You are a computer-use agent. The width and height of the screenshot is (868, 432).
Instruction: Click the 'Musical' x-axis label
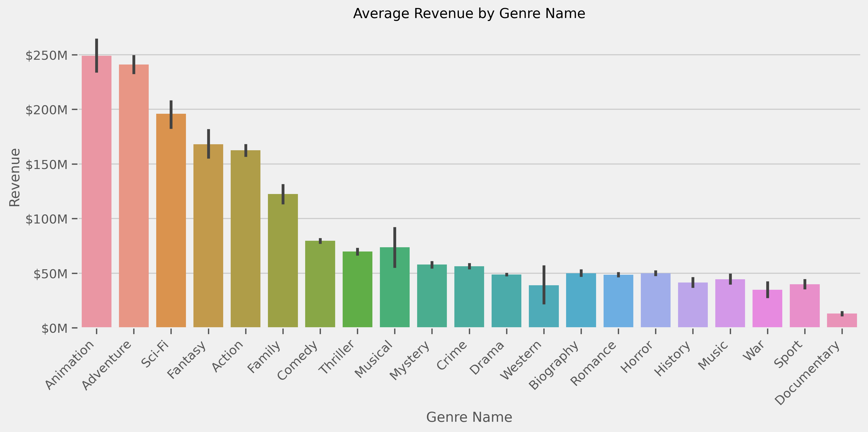[374, 359]
